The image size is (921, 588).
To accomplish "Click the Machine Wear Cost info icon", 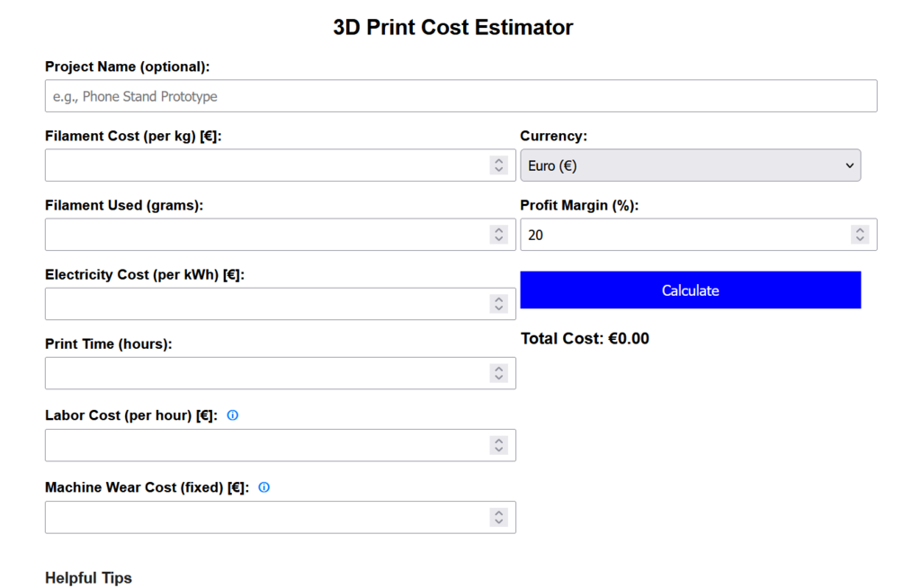I will point(264,487).
